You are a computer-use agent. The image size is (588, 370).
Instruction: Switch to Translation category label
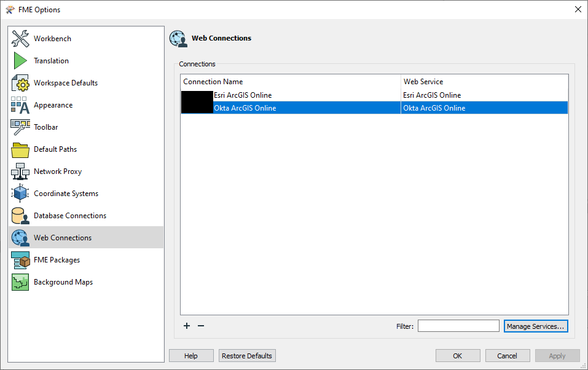[x=52, y=61]
